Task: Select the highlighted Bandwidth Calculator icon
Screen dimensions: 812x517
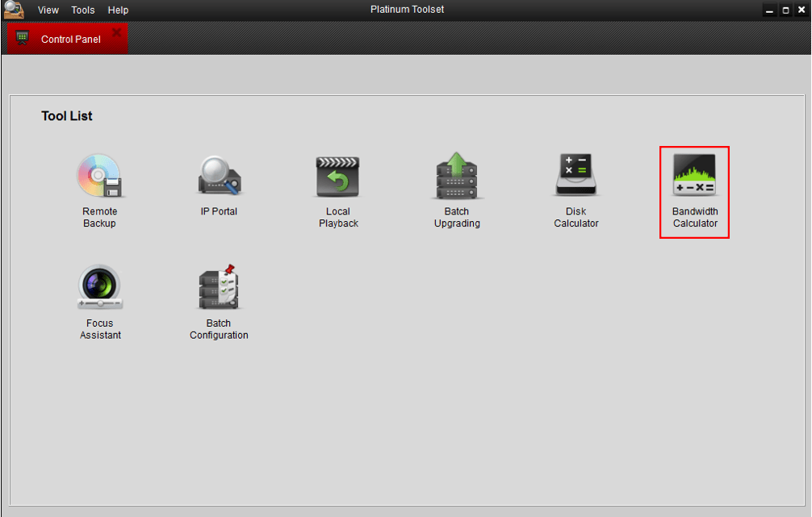Action: 694,176
